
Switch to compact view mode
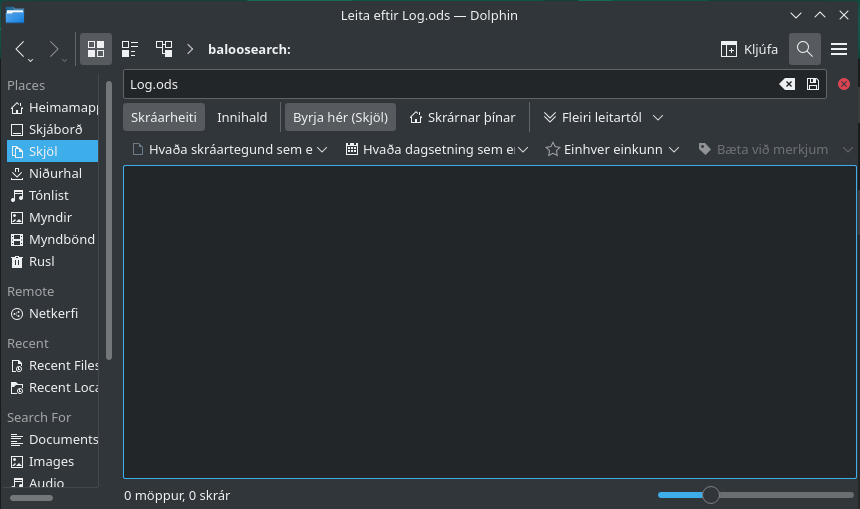click(x=130, y=49)
